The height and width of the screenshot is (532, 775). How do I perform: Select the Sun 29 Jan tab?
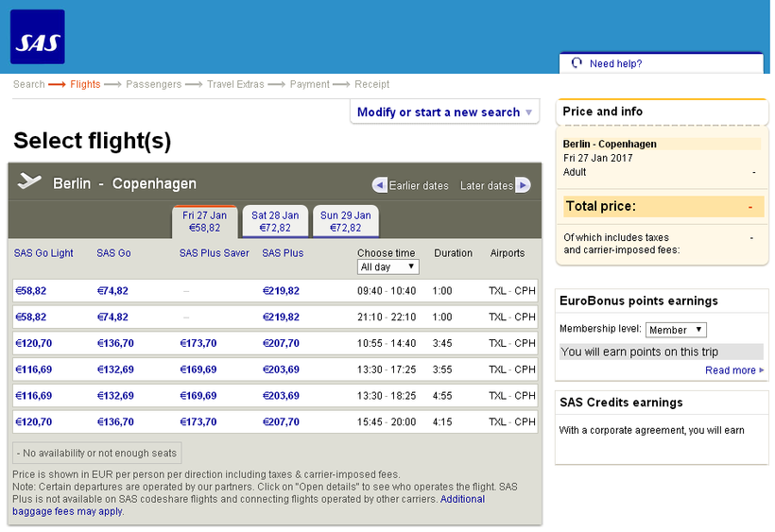(345, 221)
